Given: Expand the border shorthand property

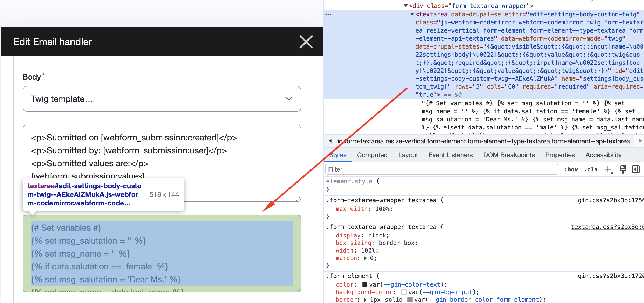Looking at the screenshot, I should click(365, 300).
